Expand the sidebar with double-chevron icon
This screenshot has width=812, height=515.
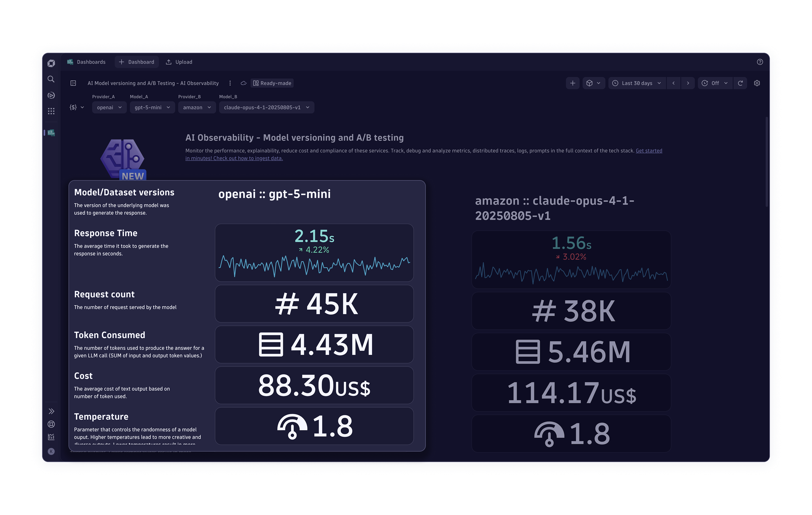coord(51,411)
